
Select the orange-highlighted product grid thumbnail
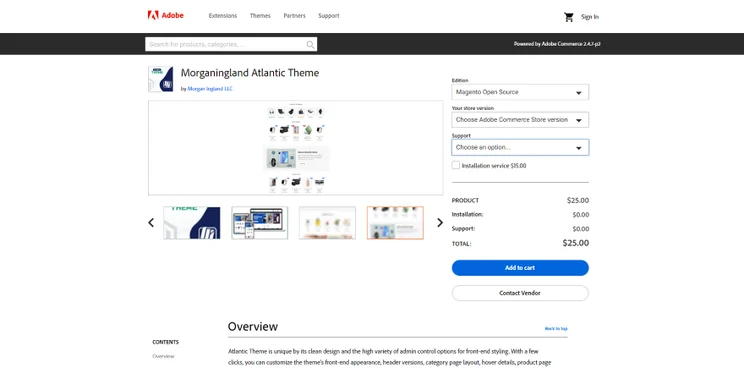[x=395, y=222]
